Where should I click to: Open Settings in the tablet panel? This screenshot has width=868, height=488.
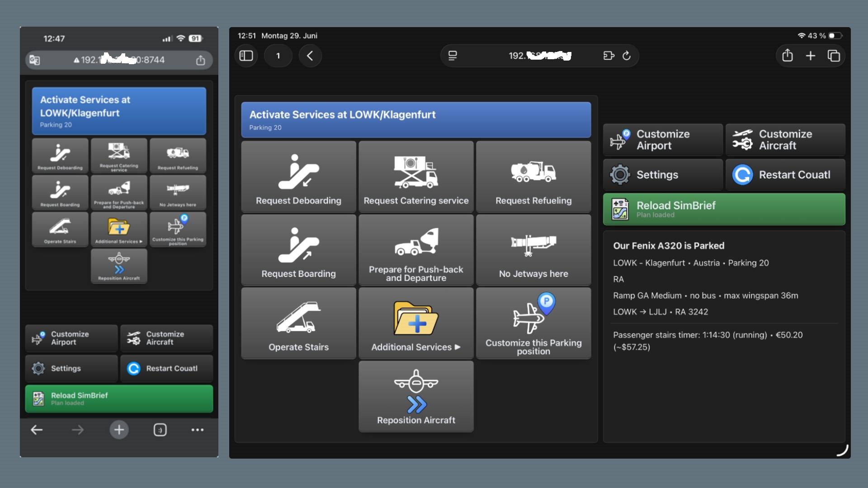click(663, 174)
